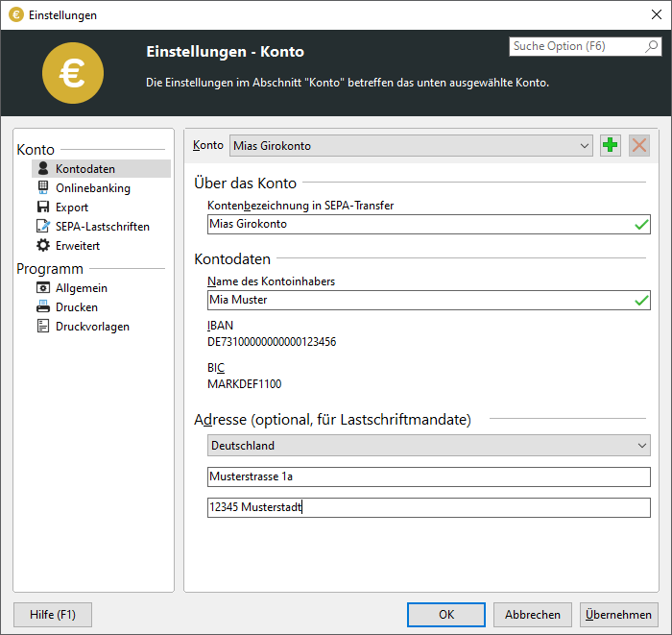Open the Konto account dropdown
Viewport: 672px width, 635px height.
point(585,146)
